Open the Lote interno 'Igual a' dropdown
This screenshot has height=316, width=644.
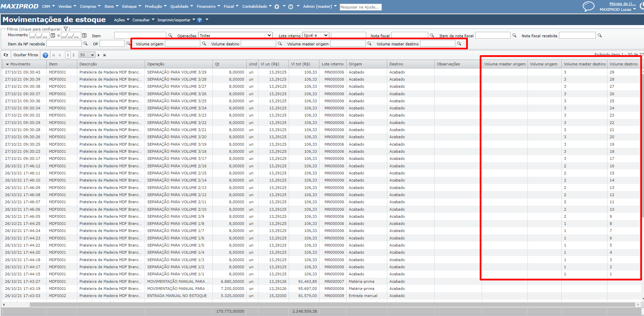click(315, 35)
